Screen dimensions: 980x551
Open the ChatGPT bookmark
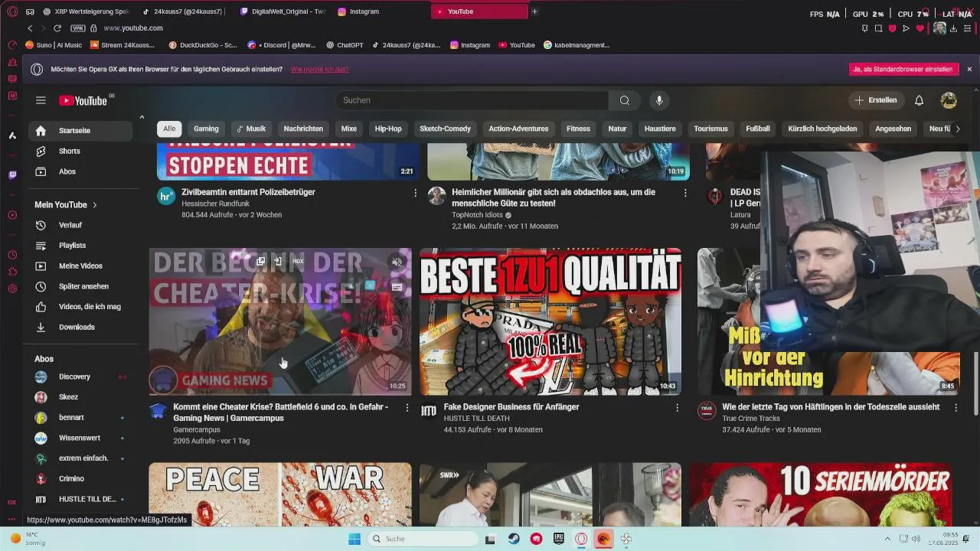(345, 45)
